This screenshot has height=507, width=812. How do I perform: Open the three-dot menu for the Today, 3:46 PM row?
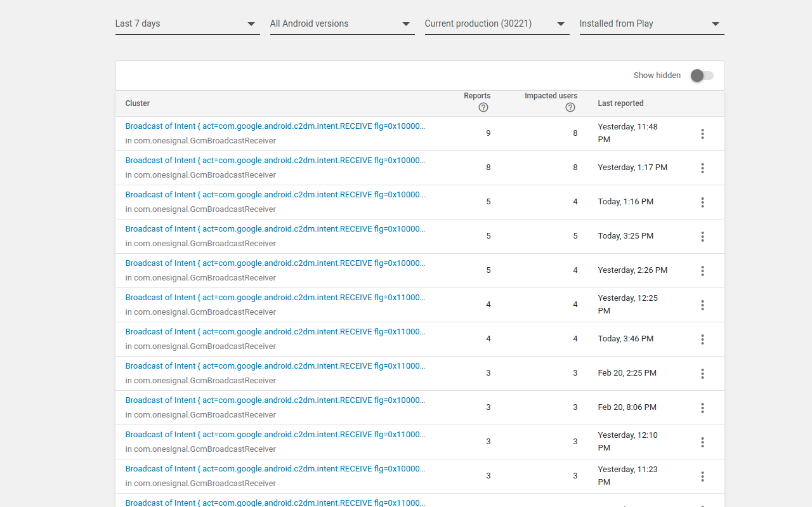click(702, 339)
